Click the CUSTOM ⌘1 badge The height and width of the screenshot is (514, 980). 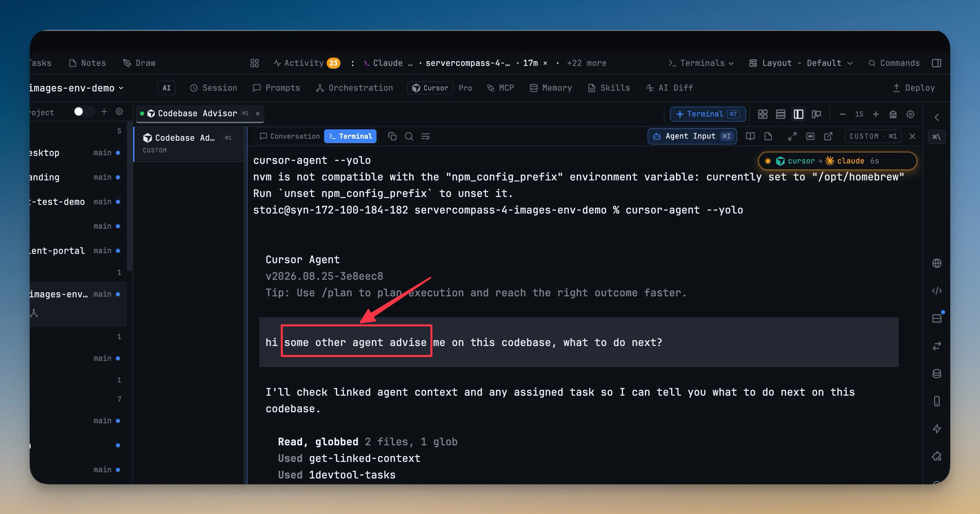pyautogui.click(x=873, y=136)
